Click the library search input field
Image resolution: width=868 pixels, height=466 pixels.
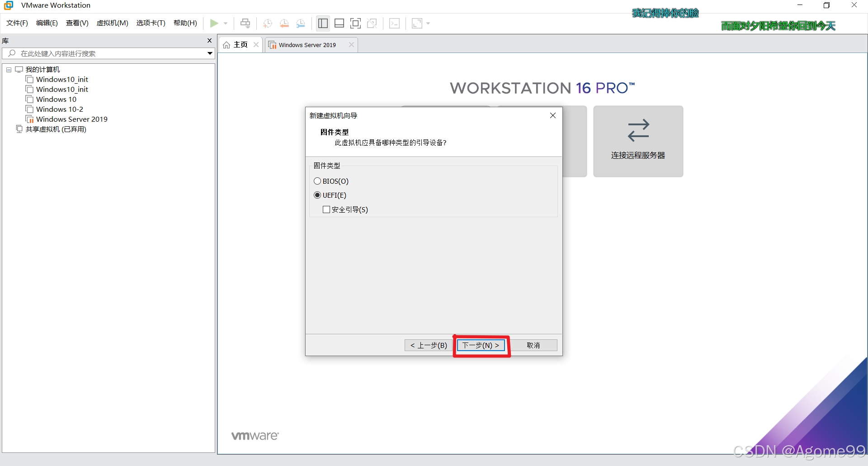(108, 53)
